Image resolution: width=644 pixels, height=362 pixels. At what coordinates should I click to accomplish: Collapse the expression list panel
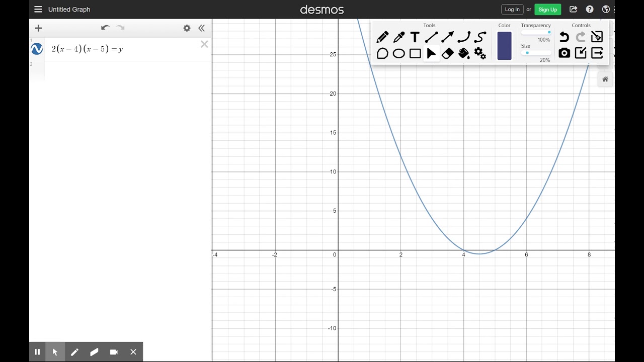click(202, 28)
